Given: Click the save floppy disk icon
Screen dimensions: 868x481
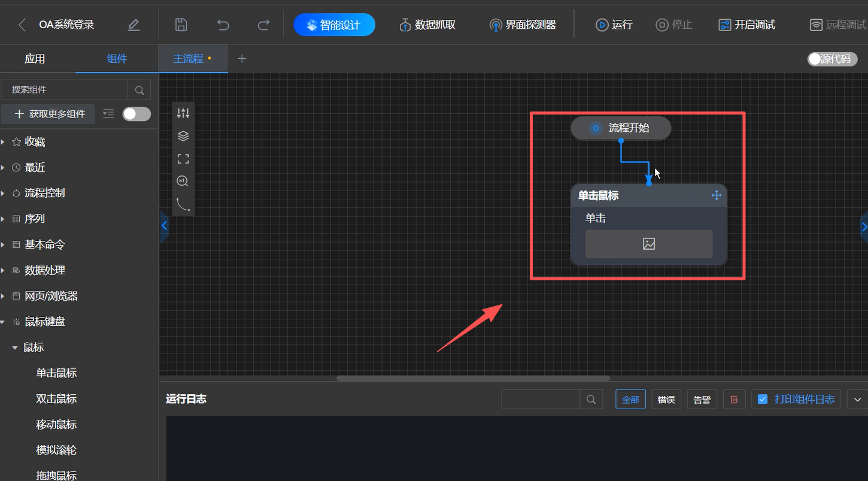Looking at the screenshot, I should pos(181,25).
